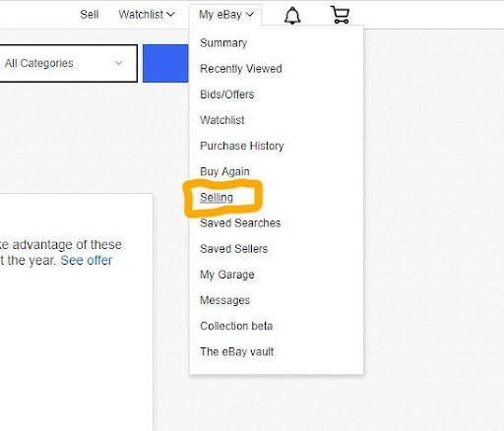Collapse the My eBay dropdown menu
Viewport: 504px width, 431px height.
point(226,15)
